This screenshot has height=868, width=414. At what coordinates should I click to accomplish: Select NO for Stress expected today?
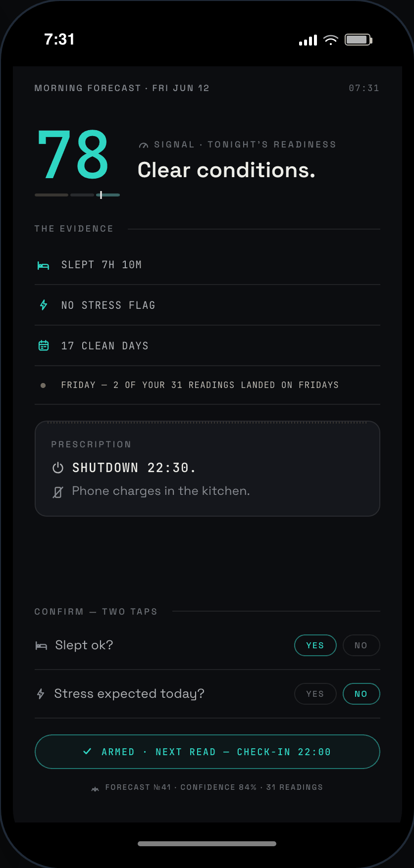(361, 694)
